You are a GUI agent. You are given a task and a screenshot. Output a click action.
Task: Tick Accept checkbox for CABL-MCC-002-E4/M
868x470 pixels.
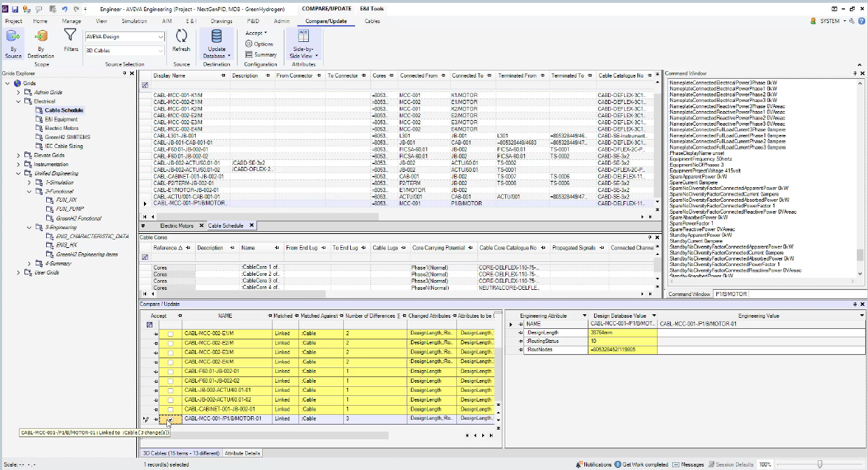[171, 362]
